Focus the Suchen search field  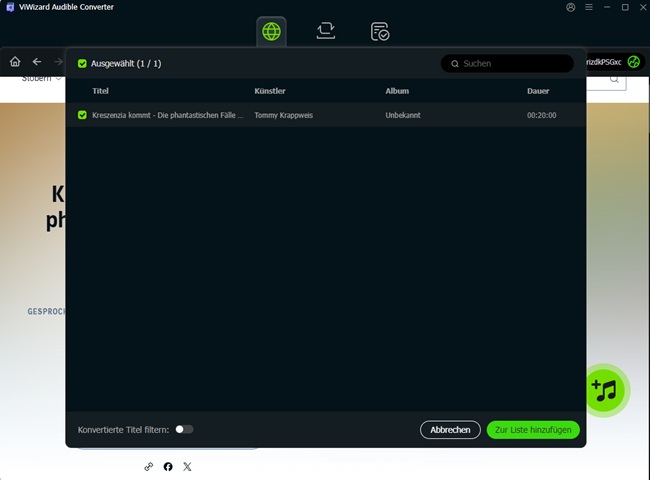click(x=507, y=64)
